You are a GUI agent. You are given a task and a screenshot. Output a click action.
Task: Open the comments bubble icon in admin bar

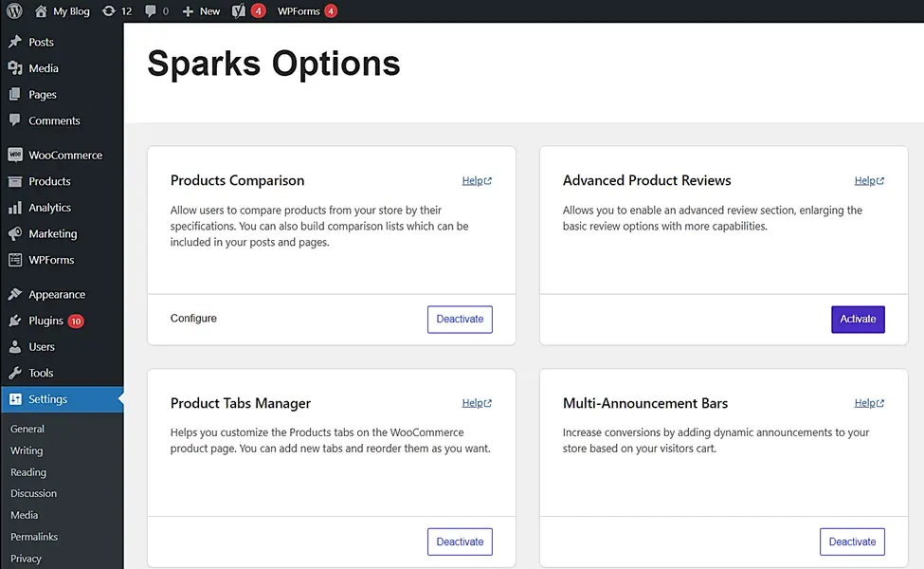pyautogui.click(x=151, y=11)
